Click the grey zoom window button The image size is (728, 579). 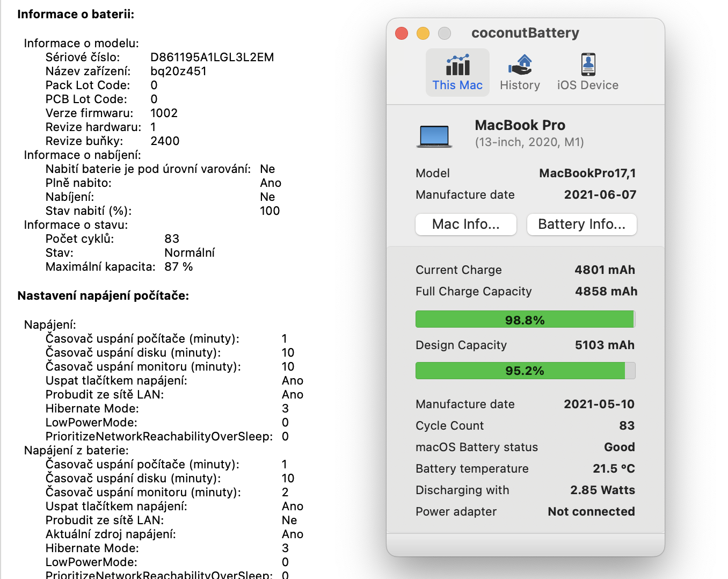coord(445,33)
